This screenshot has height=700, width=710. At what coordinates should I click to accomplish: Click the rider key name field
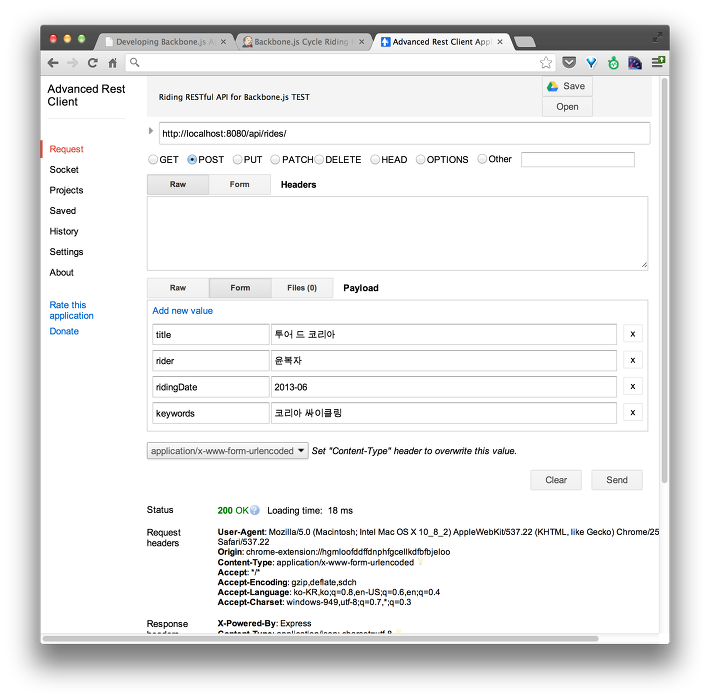pyautogui.click(x=211, y=360)
